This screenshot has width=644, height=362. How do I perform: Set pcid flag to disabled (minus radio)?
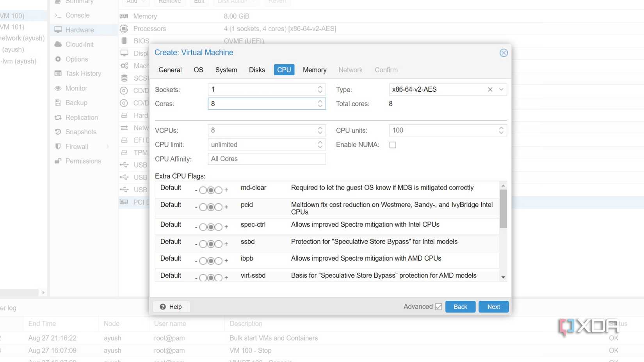203,207
